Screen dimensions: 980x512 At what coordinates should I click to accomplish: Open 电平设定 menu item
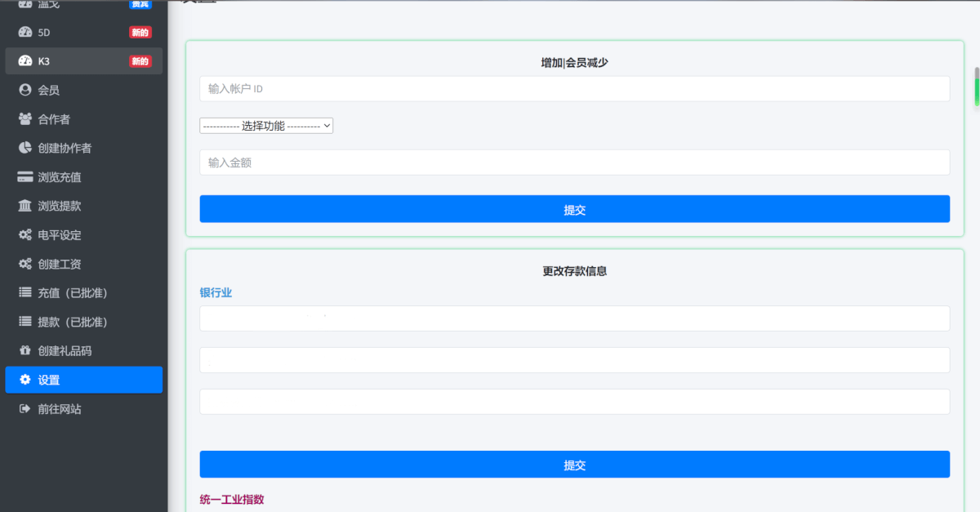pos(59,235)
